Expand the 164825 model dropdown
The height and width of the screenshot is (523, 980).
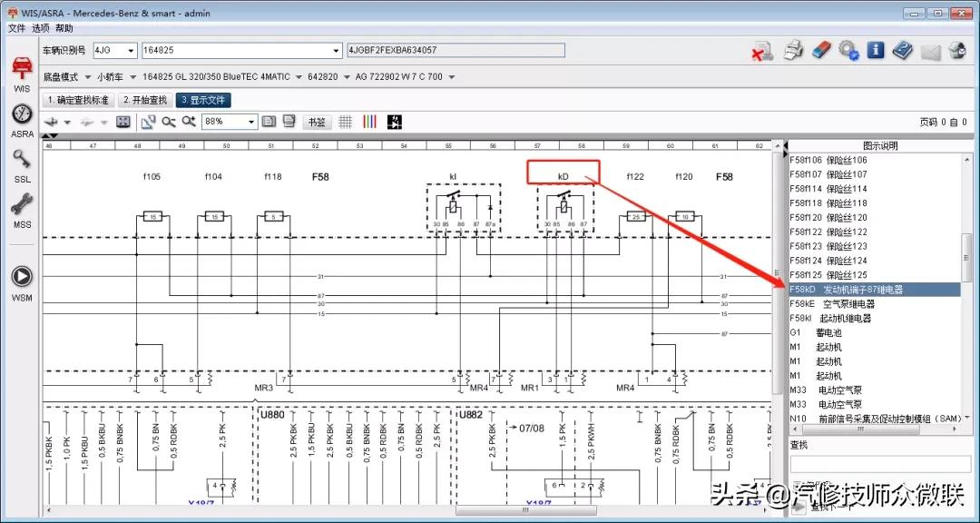coord(337,51)
